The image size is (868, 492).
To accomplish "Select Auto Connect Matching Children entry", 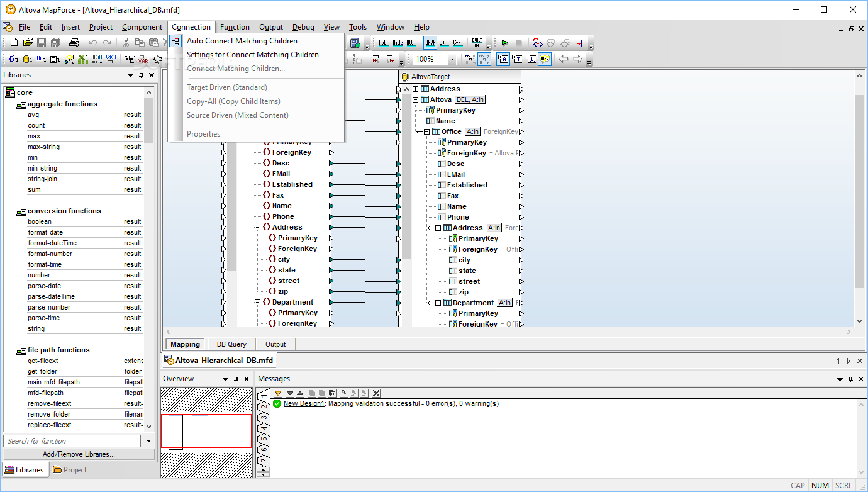I will 242,41.
